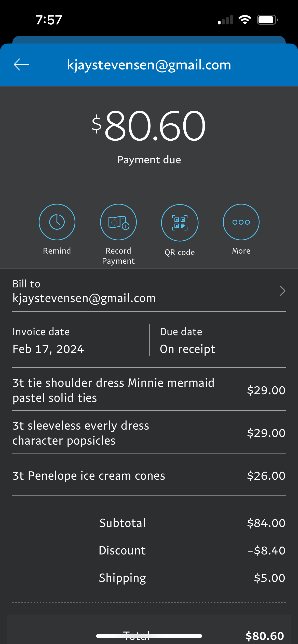Show the invoice QR code icon
Screen dimensions: 298x644
click(x=180, y=223)
